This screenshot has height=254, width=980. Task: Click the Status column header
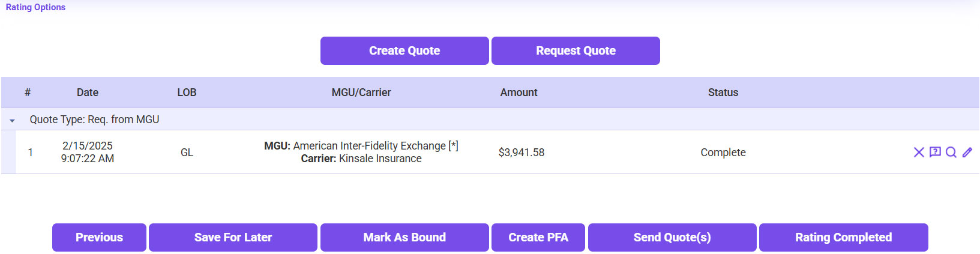[723, 92]
